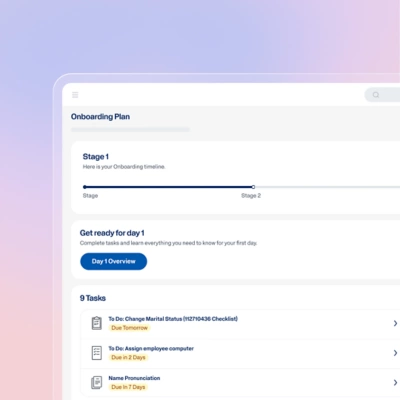Expand the Assign employee computer task chevron
The height and width of the screenshot is (400, 400).
395,353
